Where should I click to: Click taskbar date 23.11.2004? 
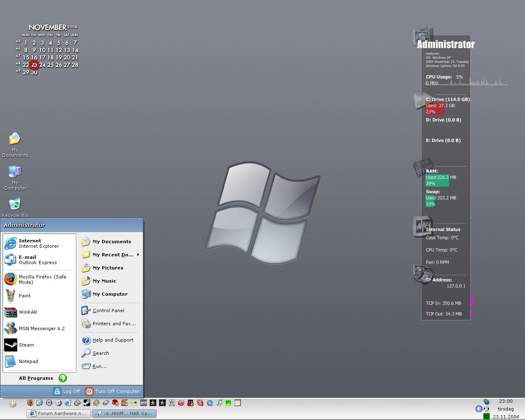pyautogui.click(x=506, y=417)
